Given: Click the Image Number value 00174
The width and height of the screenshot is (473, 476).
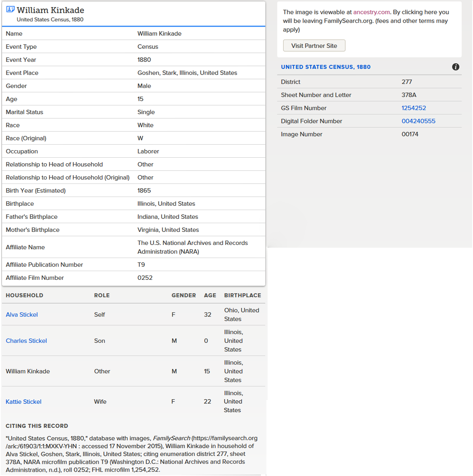Looking at the screenshot, I should 410,134.
